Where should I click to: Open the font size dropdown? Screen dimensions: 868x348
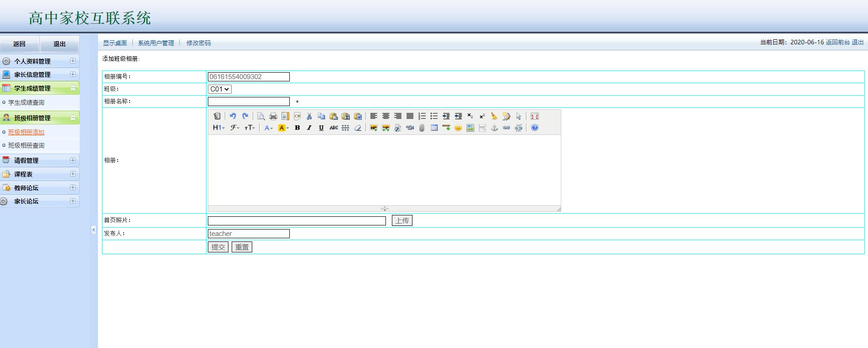(250, 128)
